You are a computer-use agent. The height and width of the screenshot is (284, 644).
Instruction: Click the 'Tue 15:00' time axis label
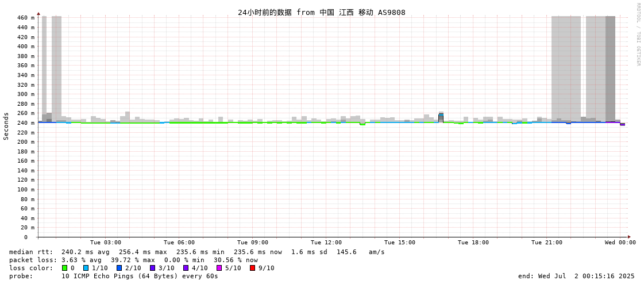click(400, 243)
